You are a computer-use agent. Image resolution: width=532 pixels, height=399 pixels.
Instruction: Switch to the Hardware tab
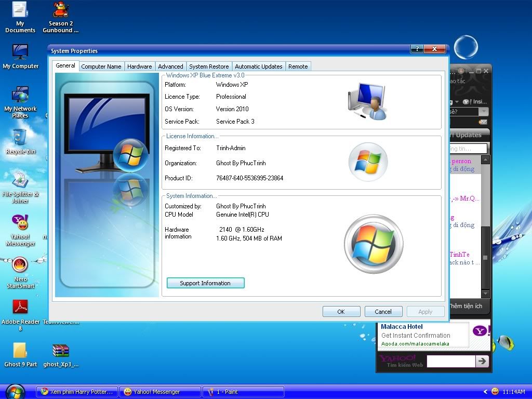pos(140,66)
